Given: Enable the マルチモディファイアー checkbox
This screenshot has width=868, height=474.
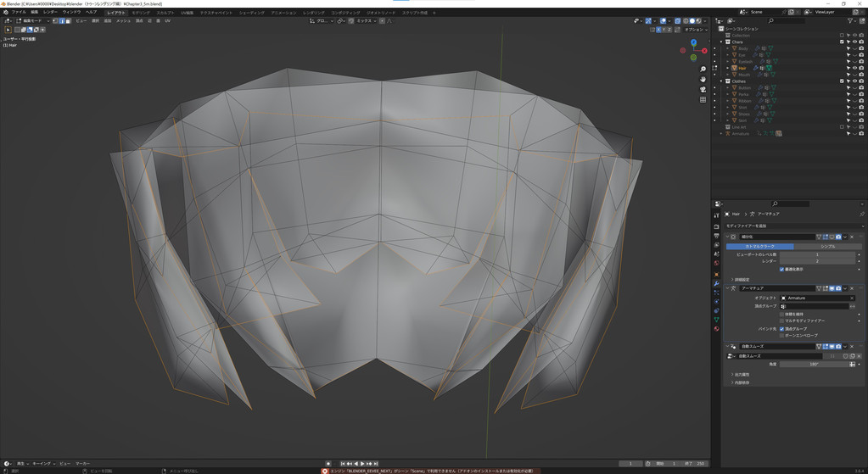Looking at the screenshot, I should point(781,321).
